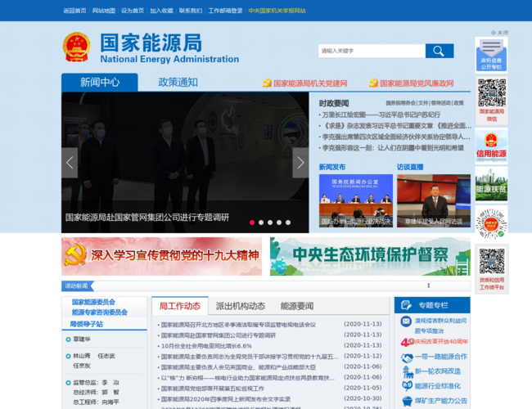The image size is (532, 409).
Task: Open 国家能源局党风廉政网 link
Action: 417,83
